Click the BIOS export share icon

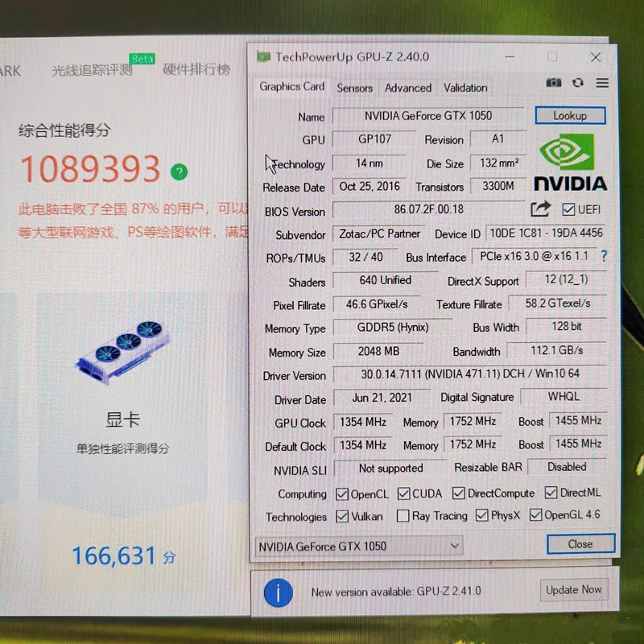tap(540, 209)
